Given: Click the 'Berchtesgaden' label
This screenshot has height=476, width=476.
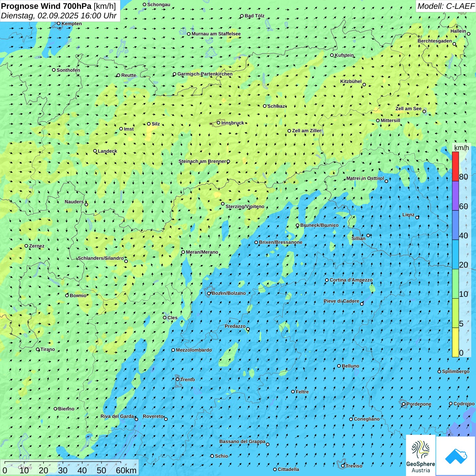Looking at the screenshot, I should 435,41.
